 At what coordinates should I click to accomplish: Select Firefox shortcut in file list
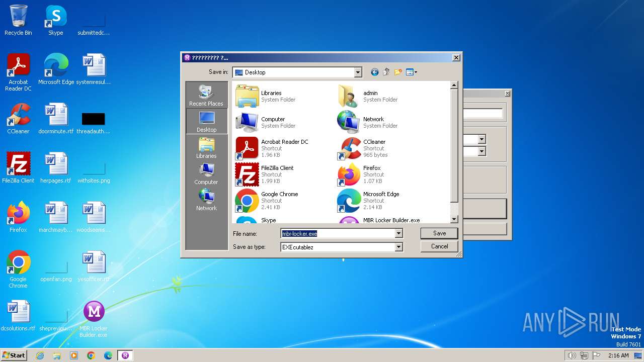point(360,174)
